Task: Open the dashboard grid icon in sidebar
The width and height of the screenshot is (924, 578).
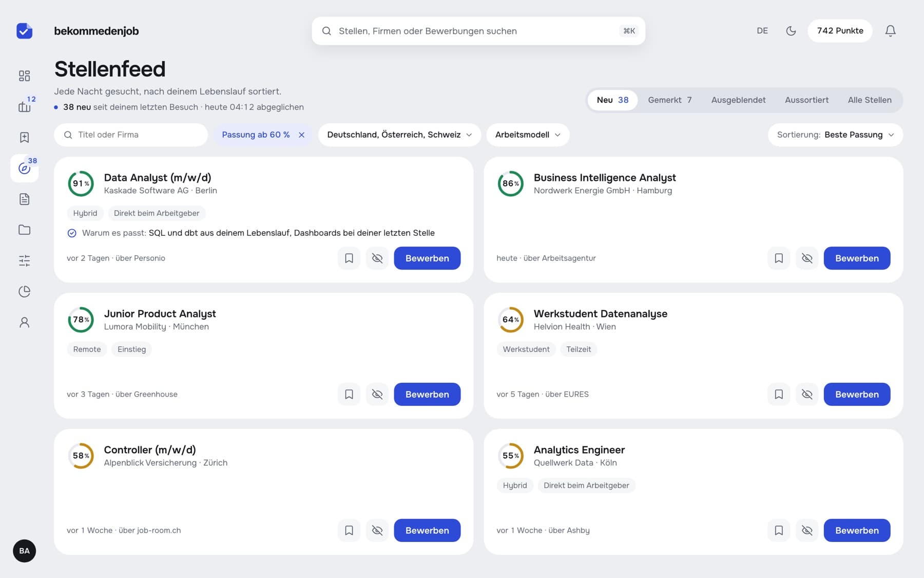Action: [24, 76]
